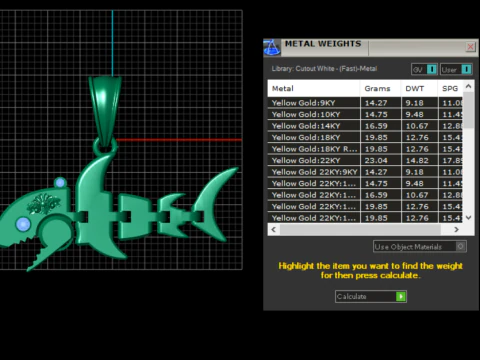Click the SPG column header
The image size is (480, 360).
(450, 88)
